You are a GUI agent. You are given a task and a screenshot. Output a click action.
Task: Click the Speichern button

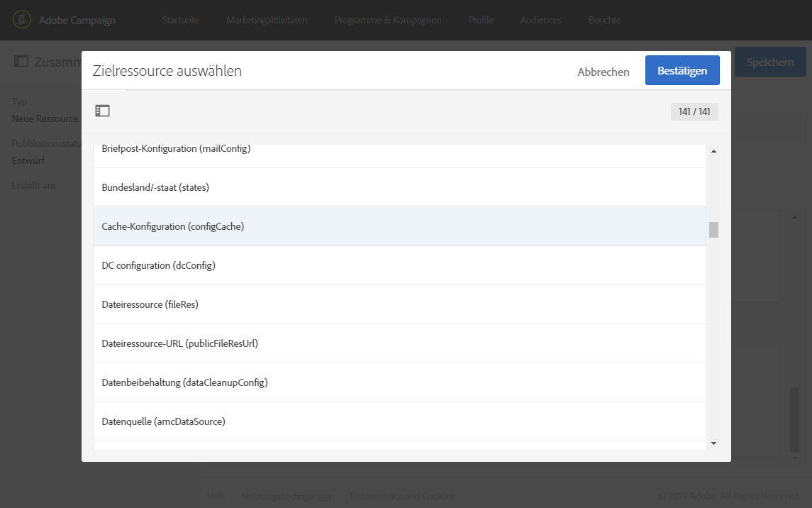(769, 62)
